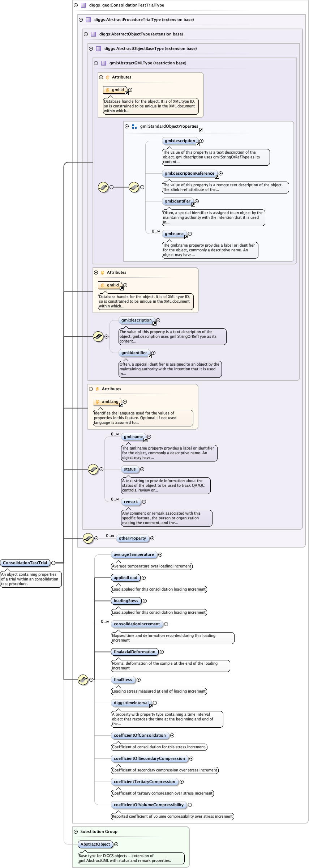Screen dimensions: 309x868
Task: Expand the consolidationIncrement element
Action: pyautogui.click(x=166, y=624)
